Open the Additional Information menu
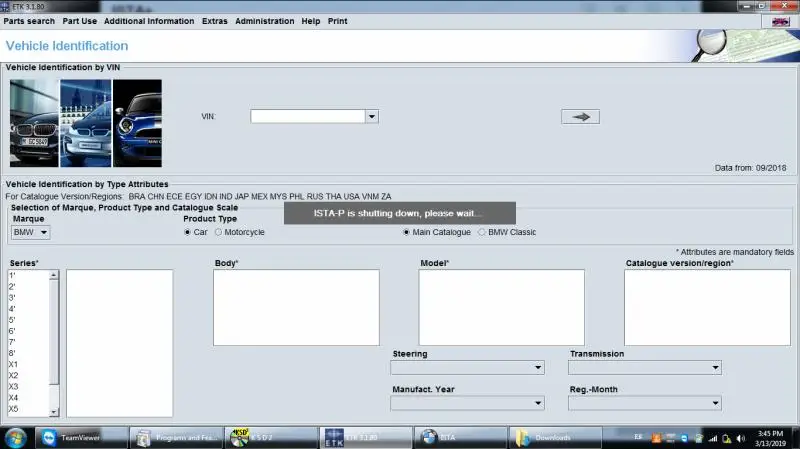Screen dimensions: 800x449 click(149, 21)
